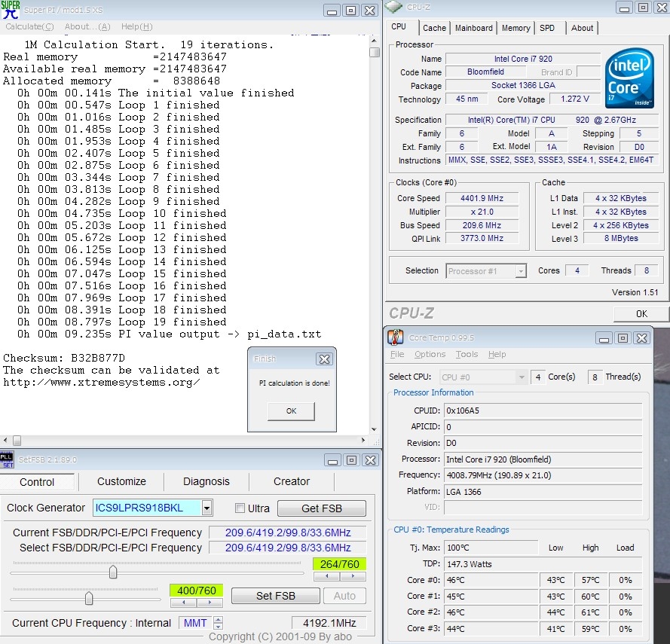Increase MMT spinner with up arrow
Screen dimensions: 670x644
[x=218, y=620]
